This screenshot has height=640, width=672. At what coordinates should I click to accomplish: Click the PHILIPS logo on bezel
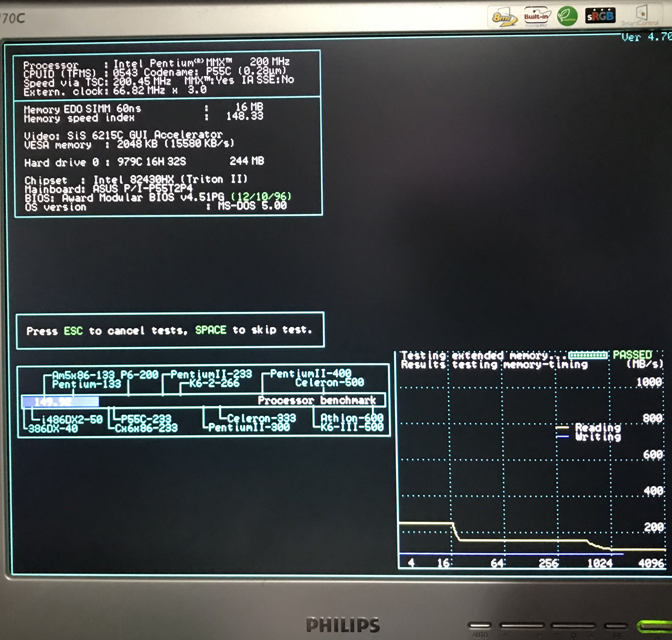[x=343, y=625]
